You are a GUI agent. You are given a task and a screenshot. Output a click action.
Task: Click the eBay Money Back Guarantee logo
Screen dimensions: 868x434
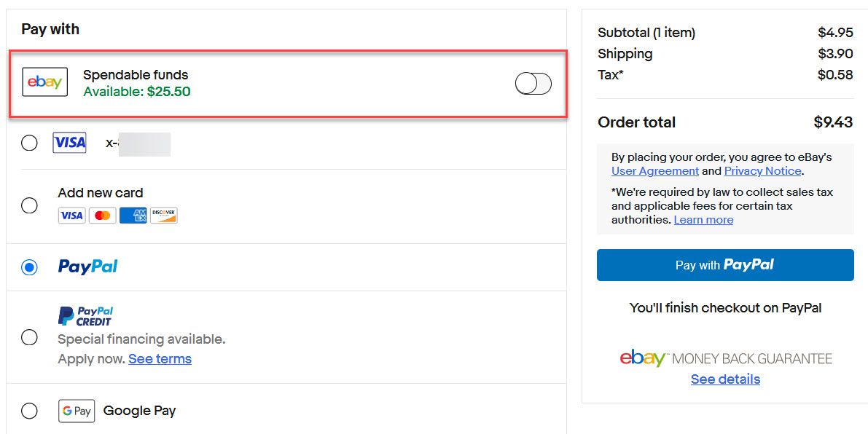point(725,358)
